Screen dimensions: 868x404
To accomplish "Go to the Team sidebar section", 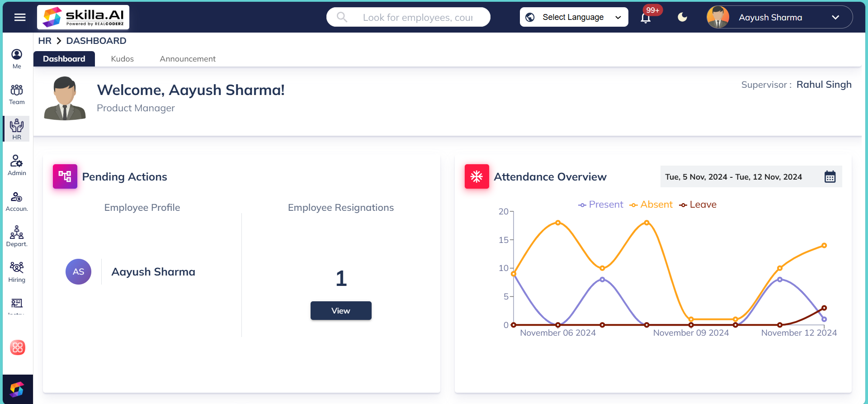I will [x=17, y=94].
